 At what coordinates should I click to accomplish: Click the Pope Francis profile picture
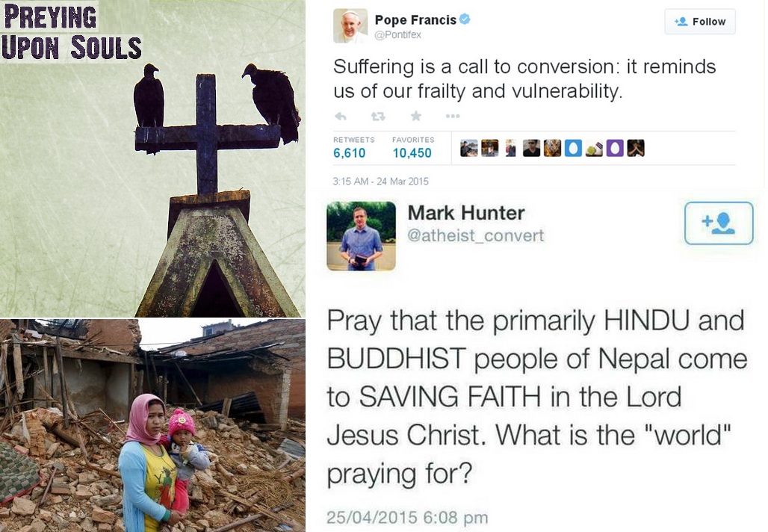pos(350,25)
